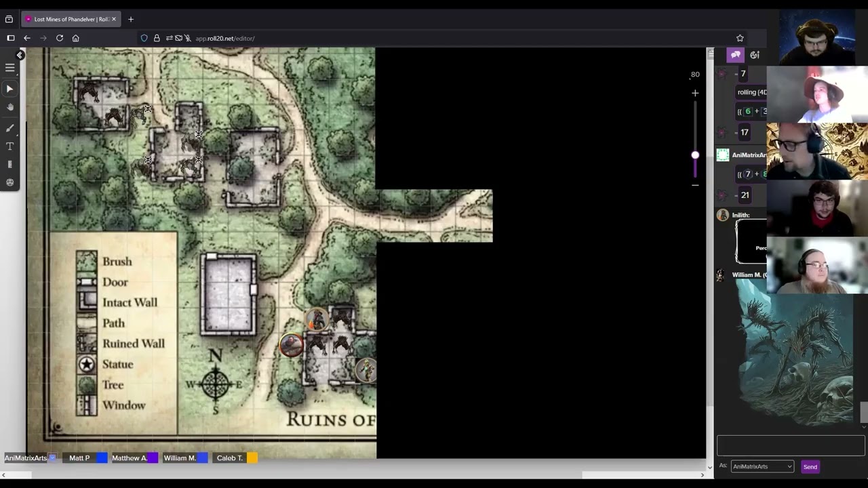
Task: Collapse the Roll20 left toolbar
Action: point(20,55)
